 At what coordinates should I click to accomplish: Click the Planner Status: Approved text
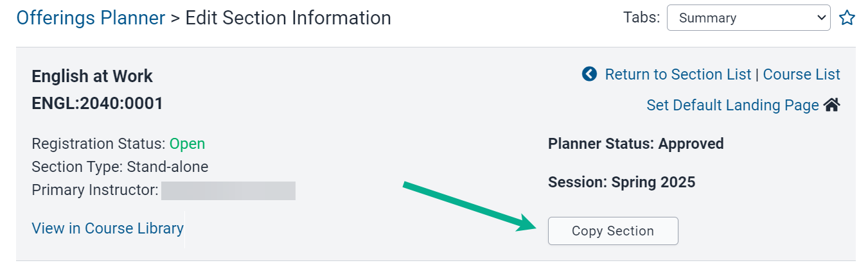coord(635,144)
